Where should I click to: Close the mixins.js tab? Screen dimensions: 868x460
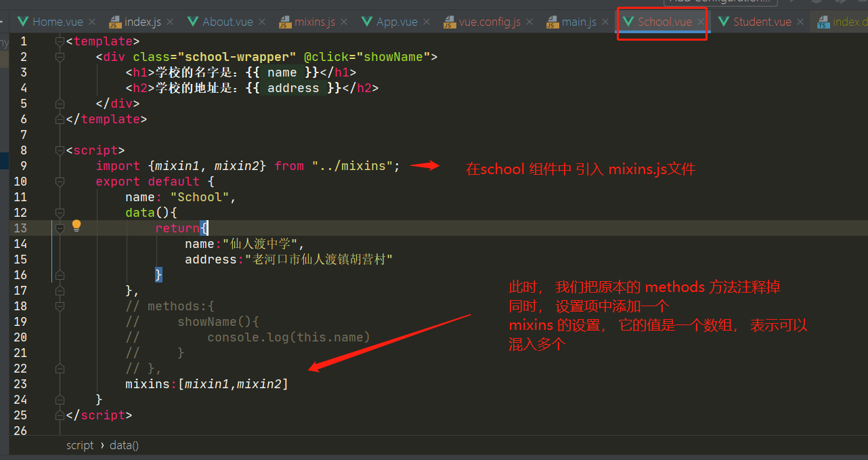pos(345,22)
